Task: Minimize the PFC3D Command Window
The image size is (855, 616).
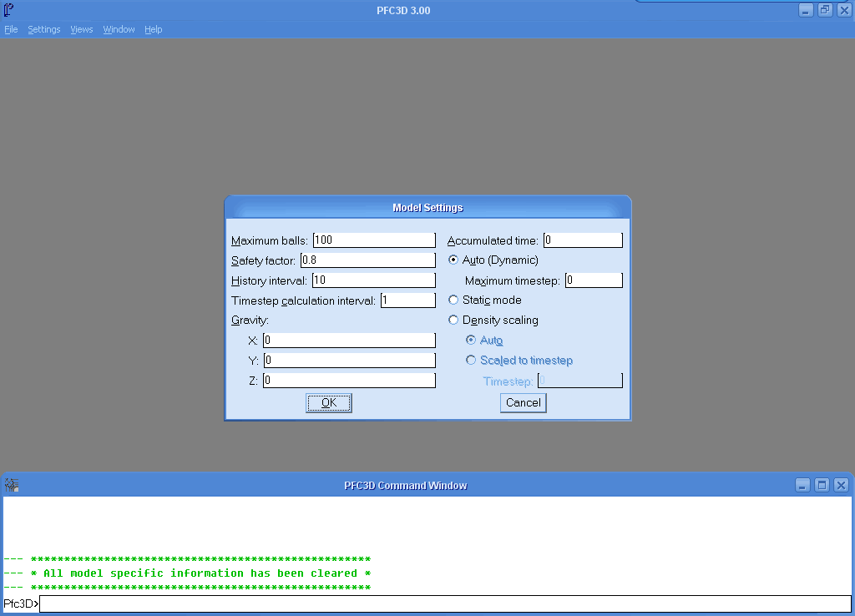Action: pyautogui.click(x=802, y=485)
